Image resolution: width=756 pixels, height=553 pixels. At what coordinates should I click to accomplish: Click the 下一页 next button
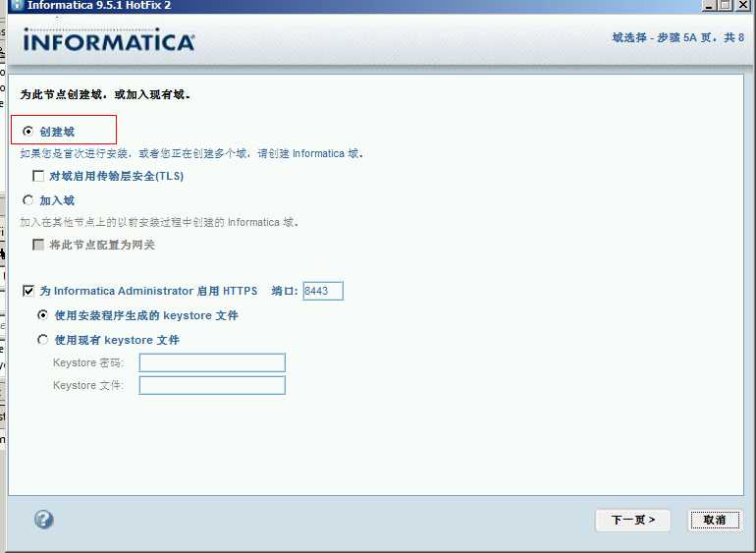tap(633, 520)
